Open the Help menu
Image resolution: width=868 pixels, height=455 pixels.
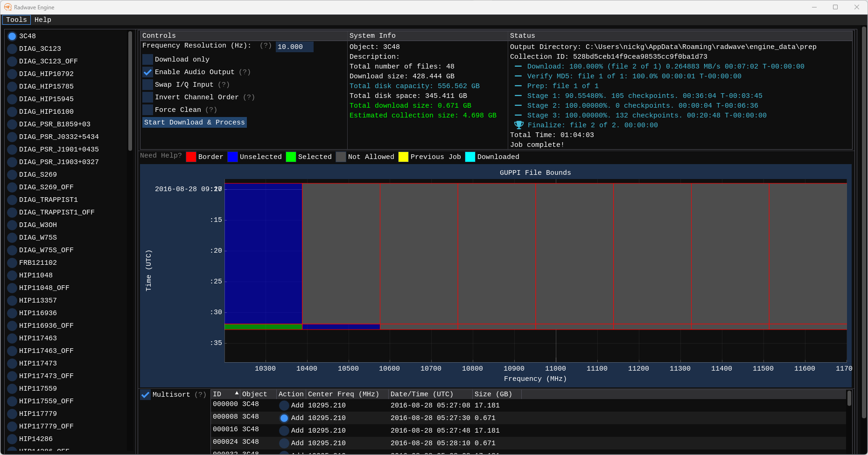[43, 20]
